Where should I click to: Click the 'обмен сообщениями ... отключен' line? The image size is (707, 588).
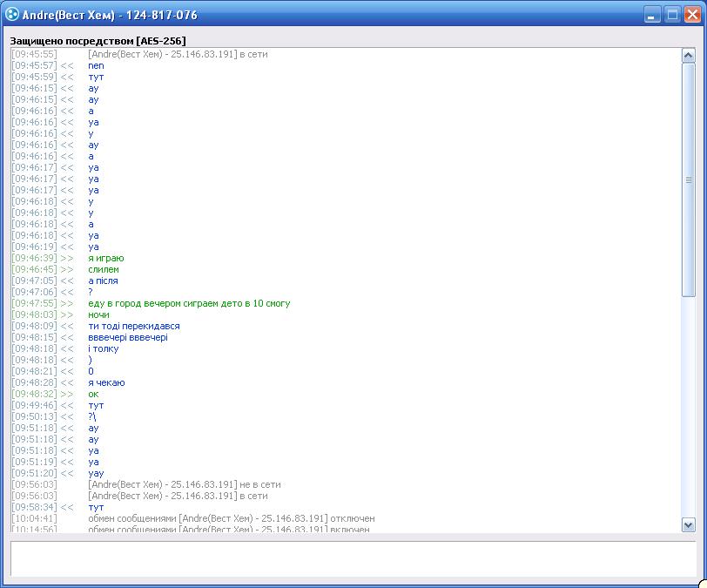232,518
